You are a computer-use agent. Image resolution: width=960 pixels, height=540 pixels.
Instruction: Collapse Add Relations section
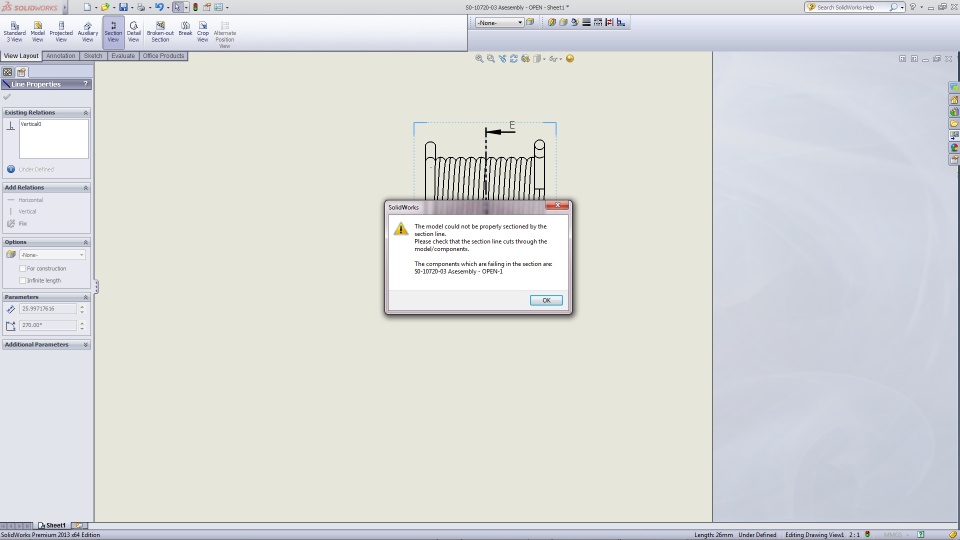tap(86, 187)
